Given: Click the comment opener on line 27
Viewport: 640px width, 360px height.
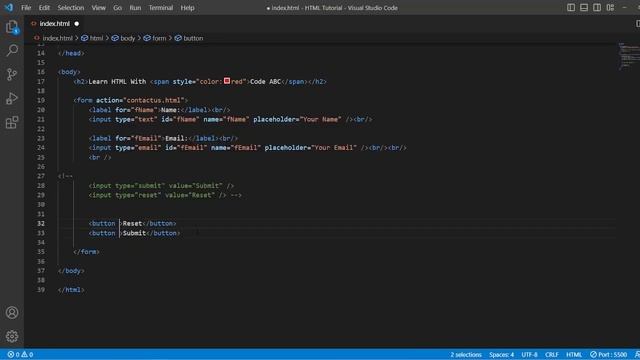Looking at the screenshot, I should (65, 176).
